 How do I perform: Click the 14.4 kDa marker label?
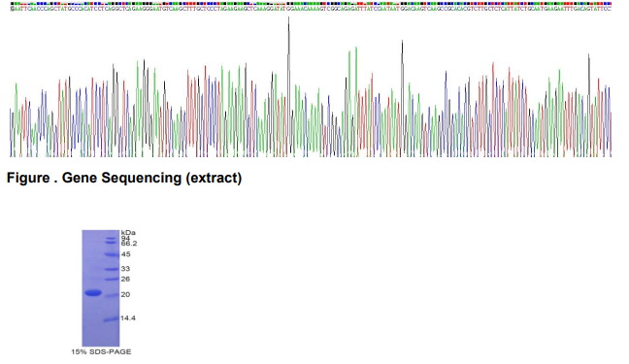point(128,317)
